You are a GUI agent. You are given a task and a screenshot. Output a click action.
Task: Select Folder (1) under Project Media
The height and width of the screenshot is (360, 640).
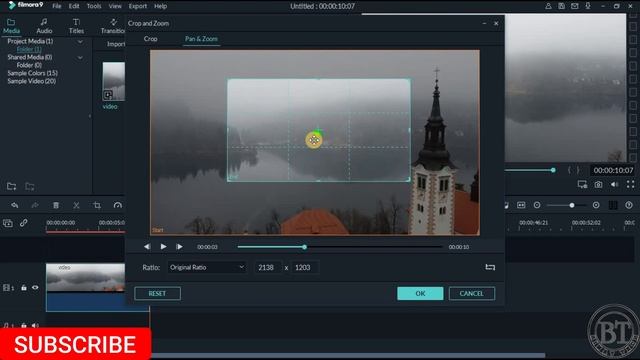click(x=29, y=49)
